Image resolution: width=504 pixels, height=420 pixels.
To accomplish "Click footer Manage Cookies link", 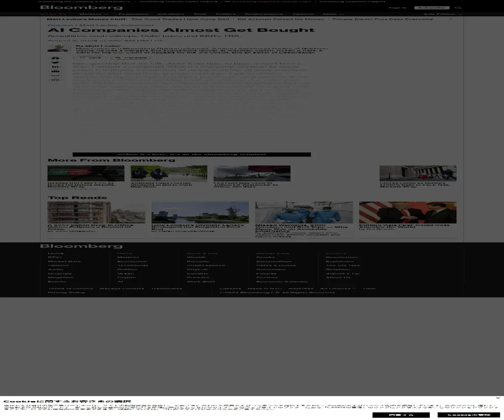I will 122,289.
